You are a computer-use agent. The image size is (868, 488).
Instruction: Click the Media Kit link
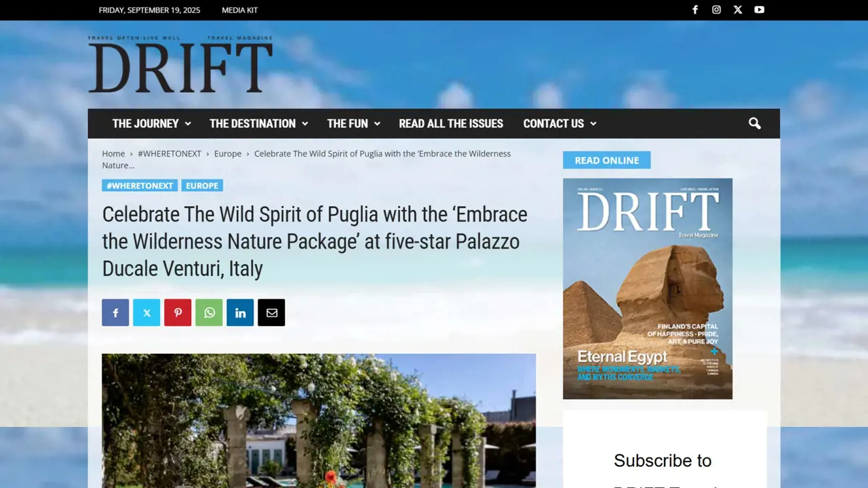click(x=239, y=10)
